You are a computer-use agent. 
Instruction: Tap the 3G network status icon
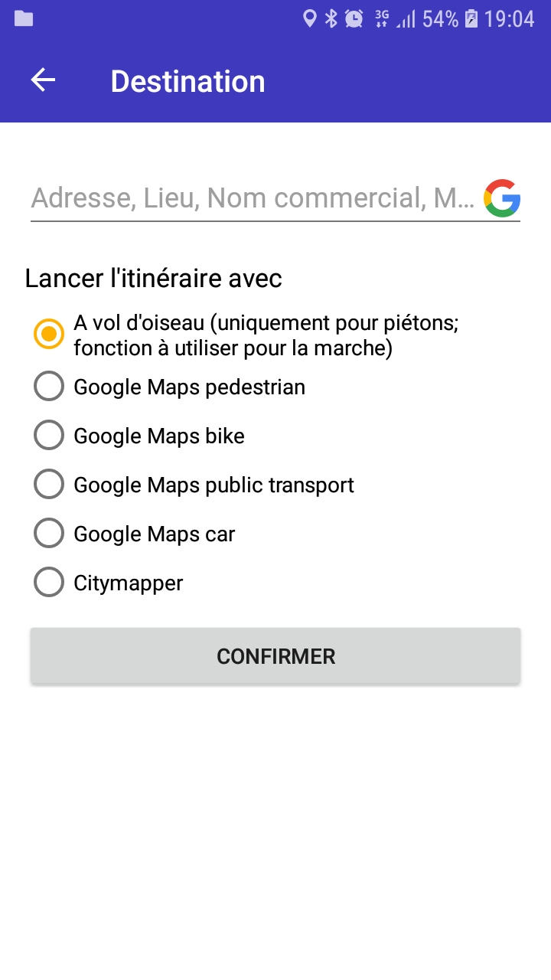[x=381, y=18]
